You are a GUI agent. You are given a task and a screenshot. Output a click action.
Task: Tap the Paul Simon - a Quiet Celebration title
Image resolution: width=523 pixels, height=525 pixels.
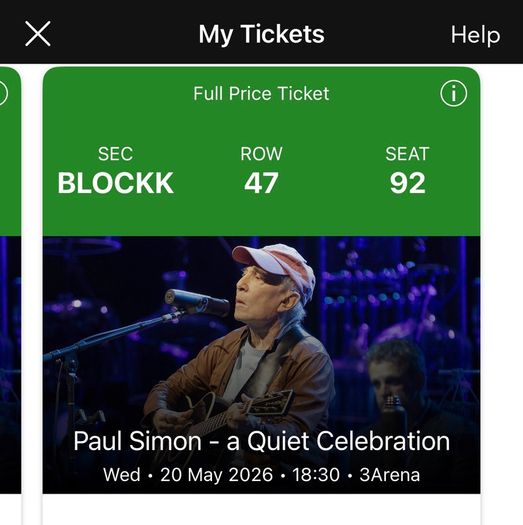pos(262,441)
